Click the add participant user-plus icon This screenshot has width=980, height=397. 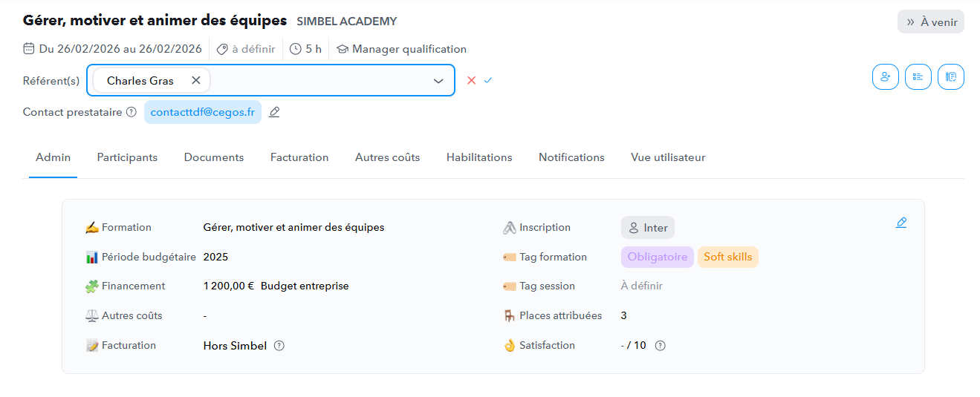coord(885,76)
